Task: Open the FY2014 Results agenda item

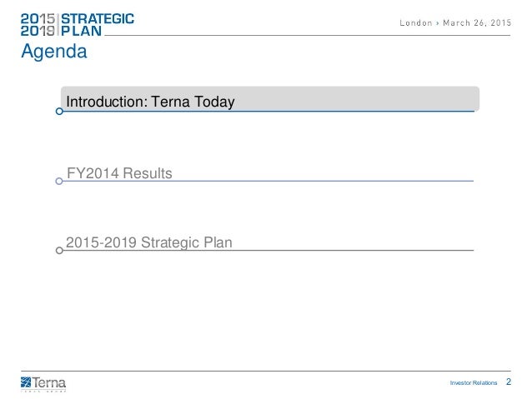Action: pyautogui.click(x=119, y=173)
